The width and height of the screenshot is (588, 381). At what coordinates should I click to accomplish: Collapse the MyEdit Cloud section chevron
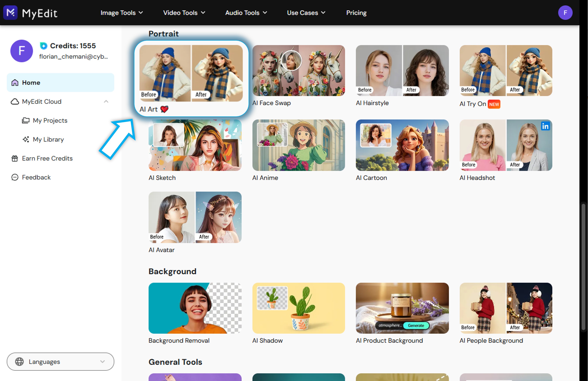106,101
